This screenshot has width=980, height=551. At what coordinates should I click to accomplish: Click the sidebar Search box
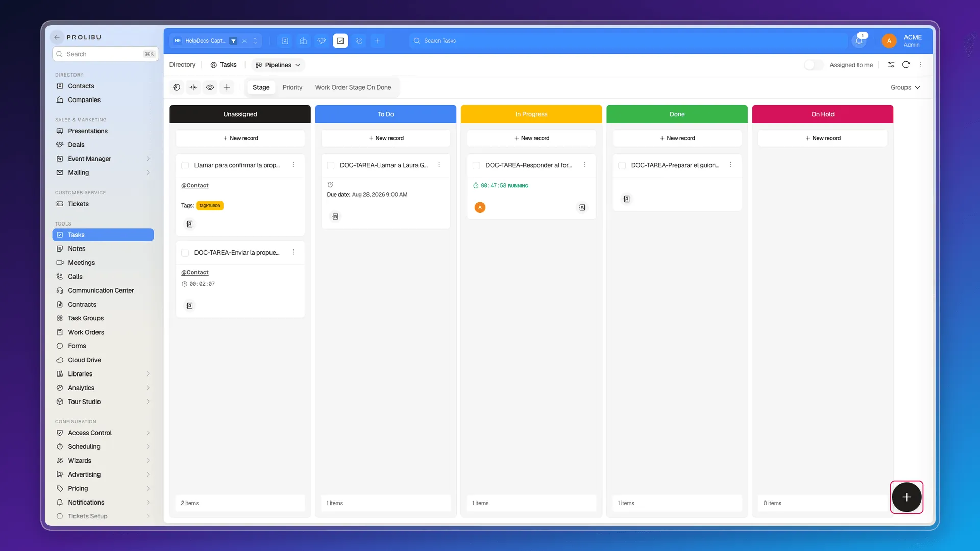coord(106,54)
